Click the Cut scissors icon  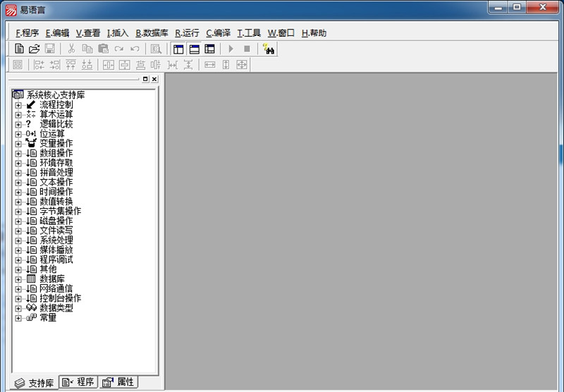[x=72, y=49]
